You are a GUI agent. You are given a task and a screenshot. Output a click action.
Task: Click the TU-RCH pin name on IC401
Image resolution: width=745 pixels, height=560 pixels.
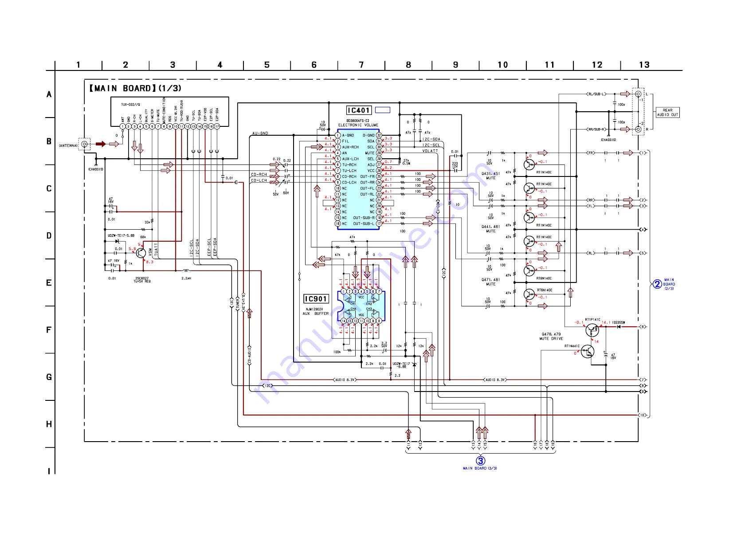(x=349, y=165)
